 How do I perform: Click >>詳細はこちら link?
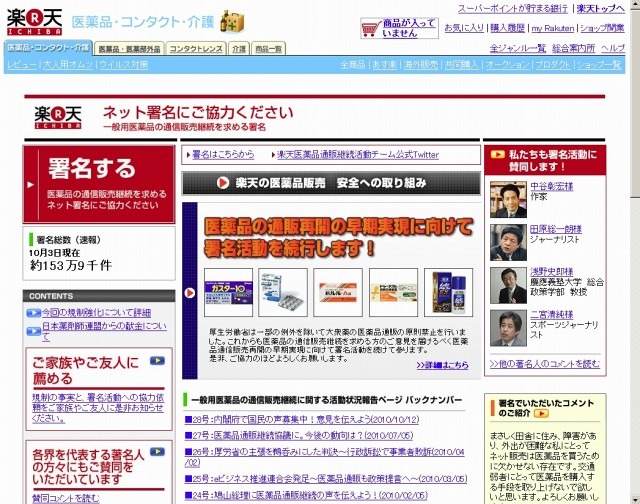[442, 365]
